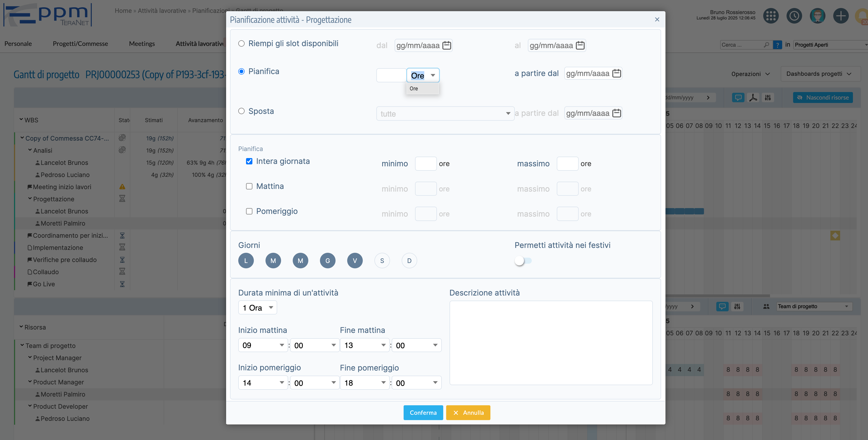Click the chat bubble icon above the Gantt chart
The image size is (868, 440).
click(x=738, y=98)
